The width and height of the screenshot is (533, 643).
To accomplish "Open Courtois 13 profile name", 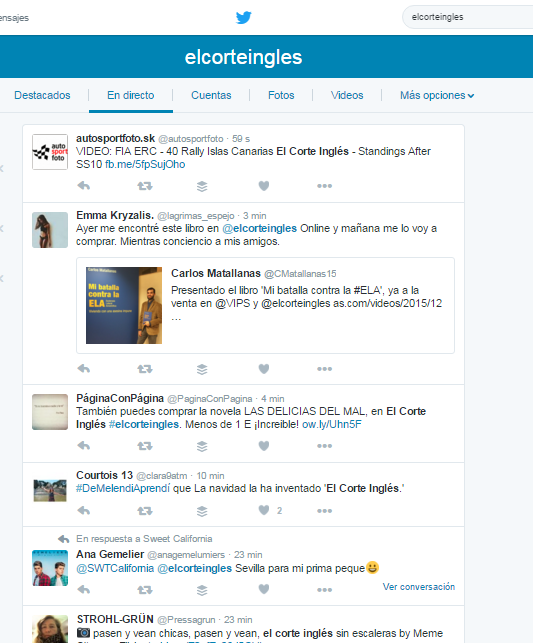I will (105, 475).
